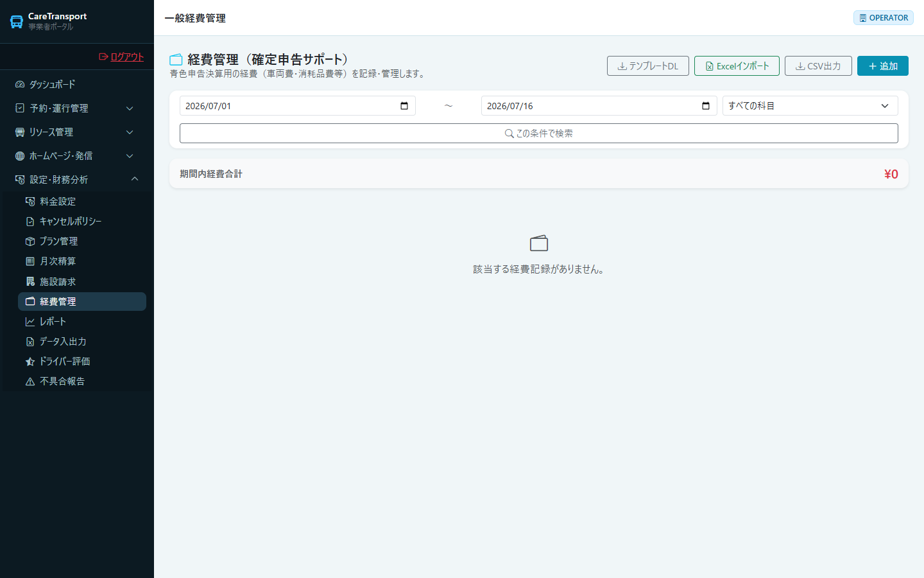Viewport: 924px width, 578px height.
Task: Click the データ入出力 spreadsheet icon
Action: [x=30, y=341]
